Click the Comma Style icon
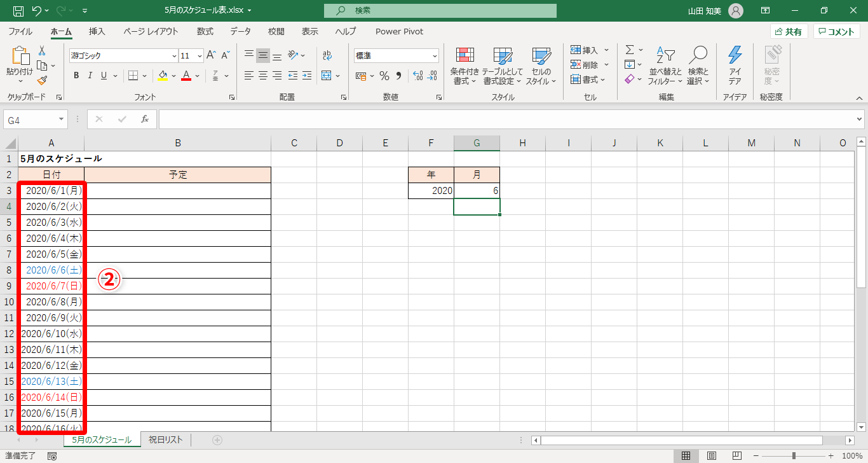Screen dimensions: 868x463 399,76
